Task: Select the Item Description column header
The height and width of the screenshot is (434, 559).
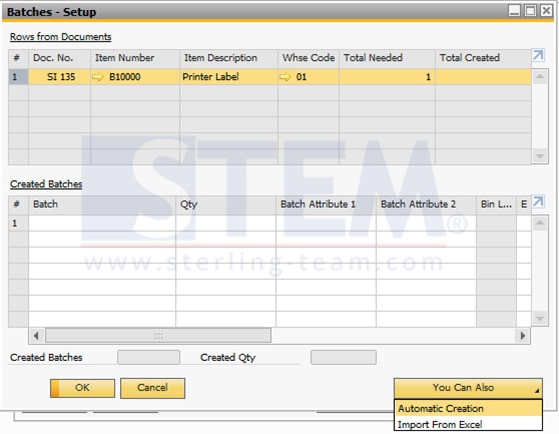Action: [229, 58]
